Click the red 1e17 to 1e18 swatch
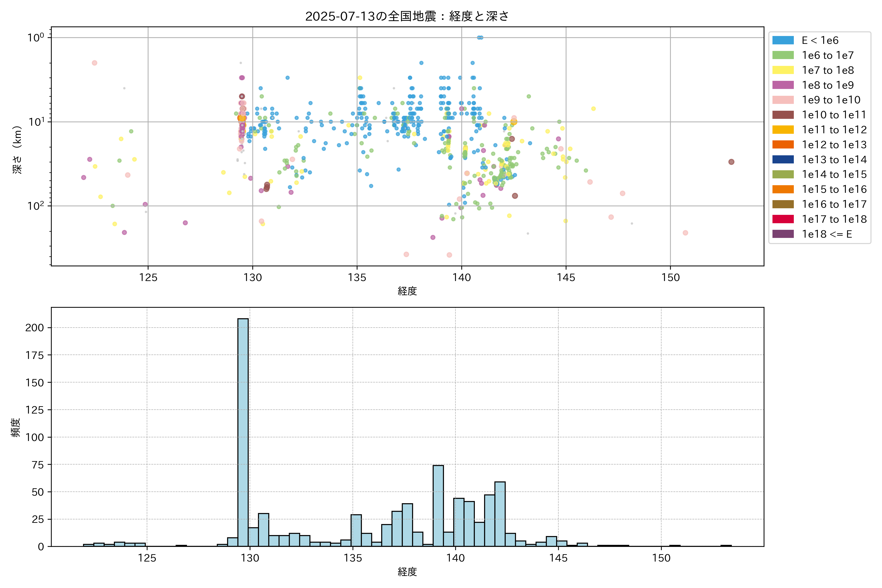This screenshot has width=882, height=588. tap(783, 219)
